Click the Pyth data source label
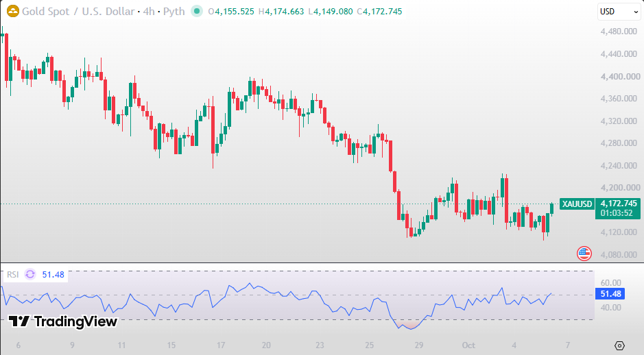This screenshot has width=644, height=355. click(x=174, y=12)
